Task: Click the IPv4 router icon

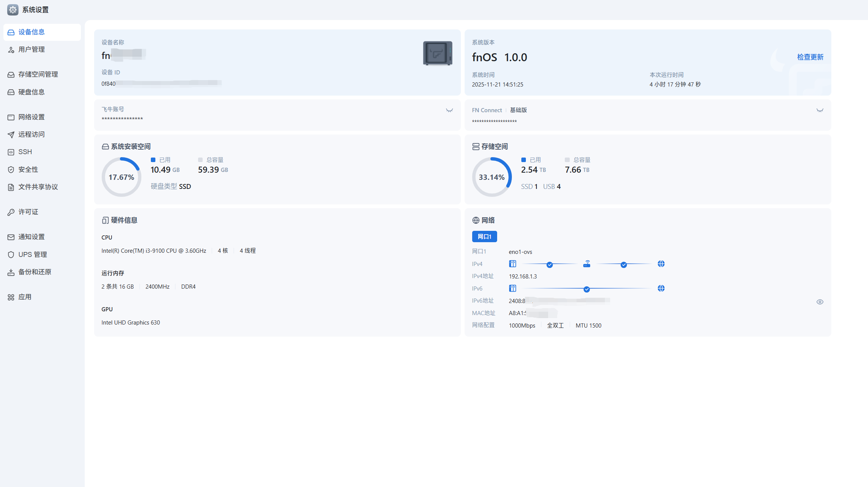Action: tap(586, 264)
